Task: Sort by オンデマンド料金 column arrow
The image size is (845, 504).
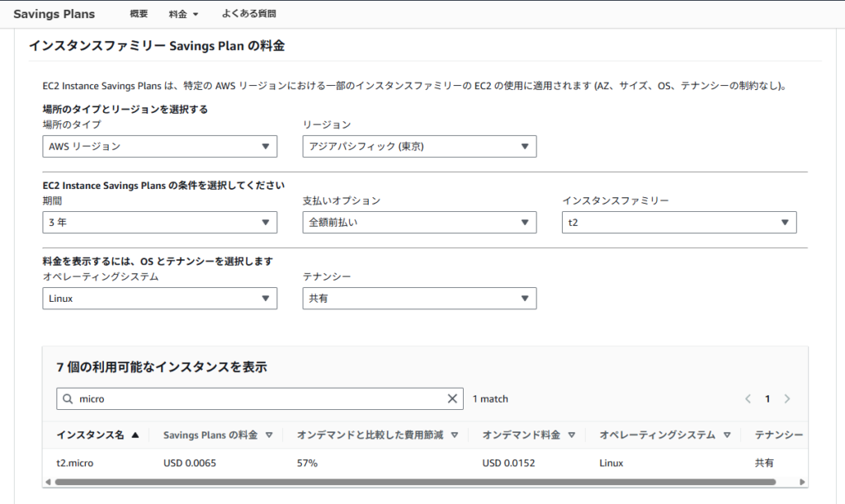Action: point(574,435)
